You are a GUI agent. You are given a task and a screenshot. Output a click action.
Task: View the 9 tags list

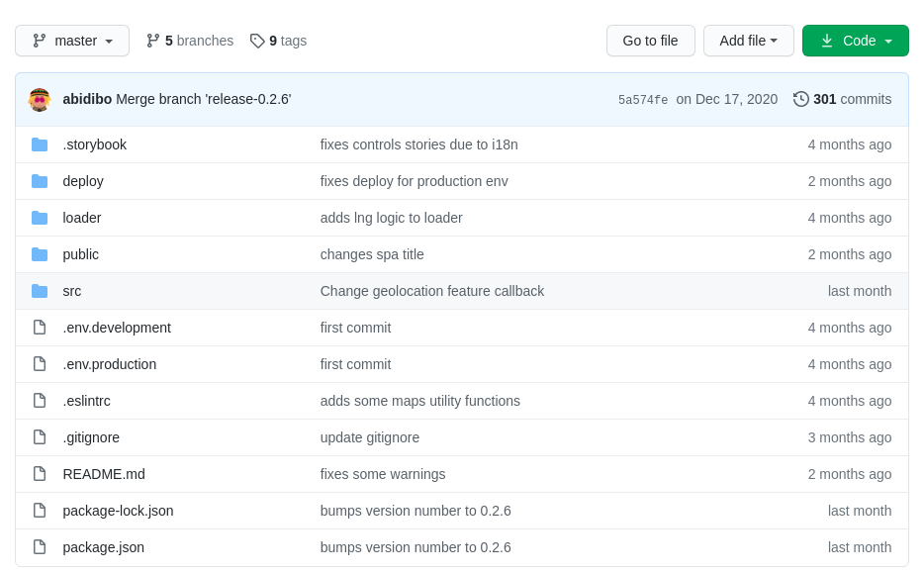pos(279,41)
